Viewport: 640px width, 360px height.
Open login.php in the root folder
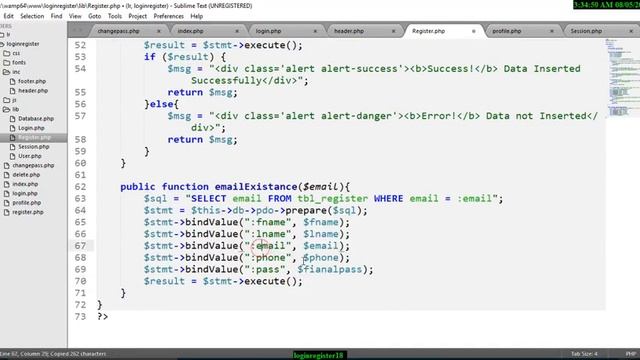tap(25, 193)
